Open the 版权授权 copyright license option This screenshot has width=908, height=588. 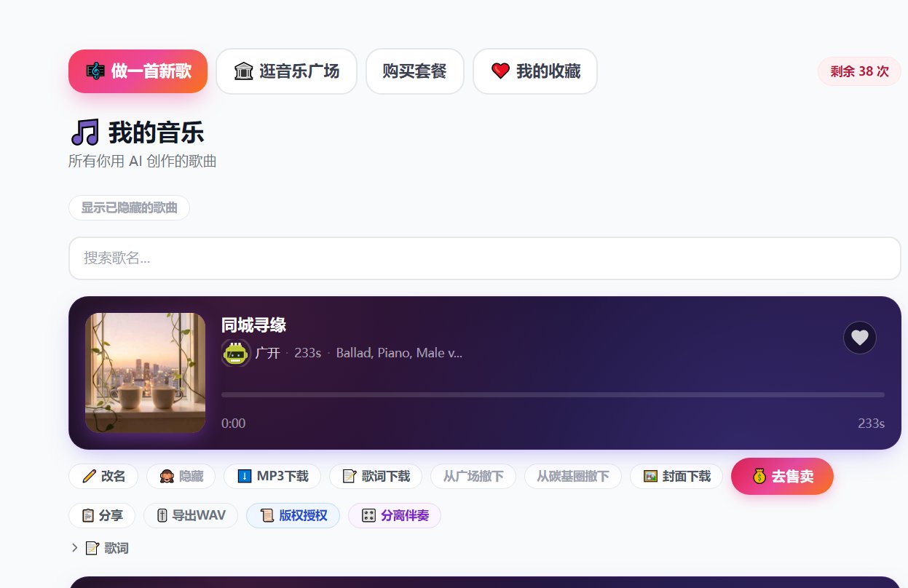click(x=293, y=516)
